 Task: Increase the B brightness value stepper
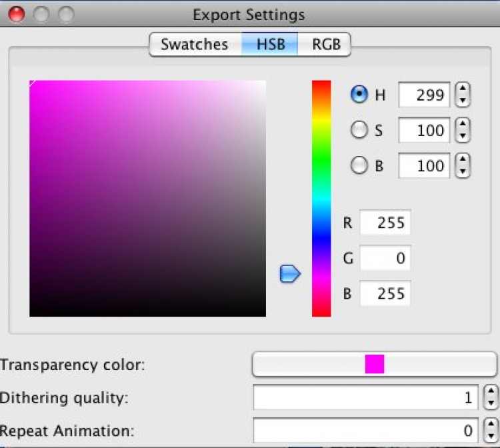[x=463, y=160]
